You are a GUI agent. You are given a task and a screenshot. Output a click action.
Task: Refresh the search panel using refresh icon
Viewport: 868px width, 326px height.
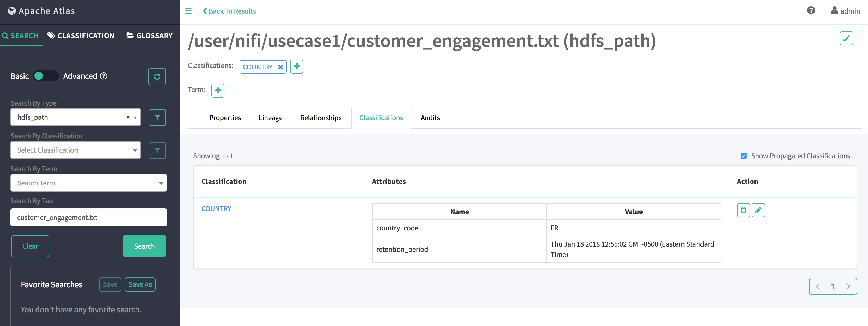(x=157, y=77)
